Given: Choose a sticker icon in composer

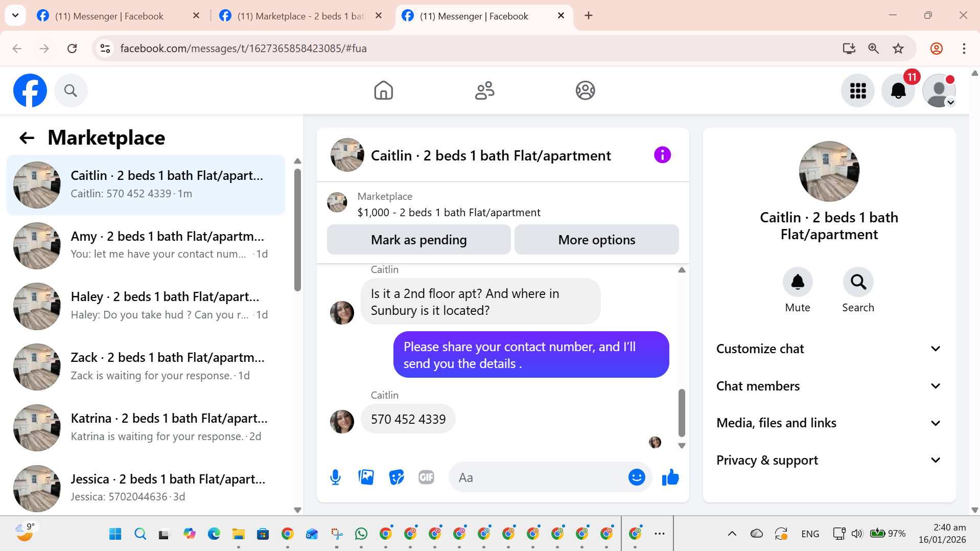Looking at the screenshot, I should (x=396, y=477).
